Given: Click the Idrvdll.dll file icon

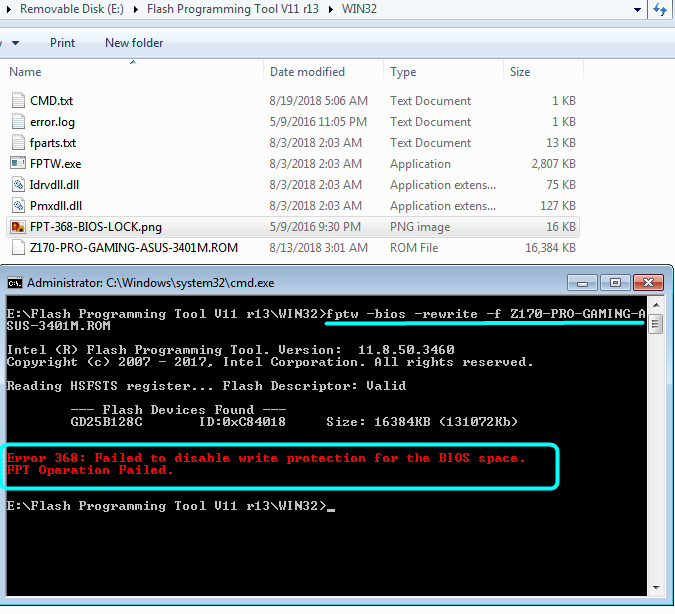Looking at the screenshot, I should click(18, 184).
